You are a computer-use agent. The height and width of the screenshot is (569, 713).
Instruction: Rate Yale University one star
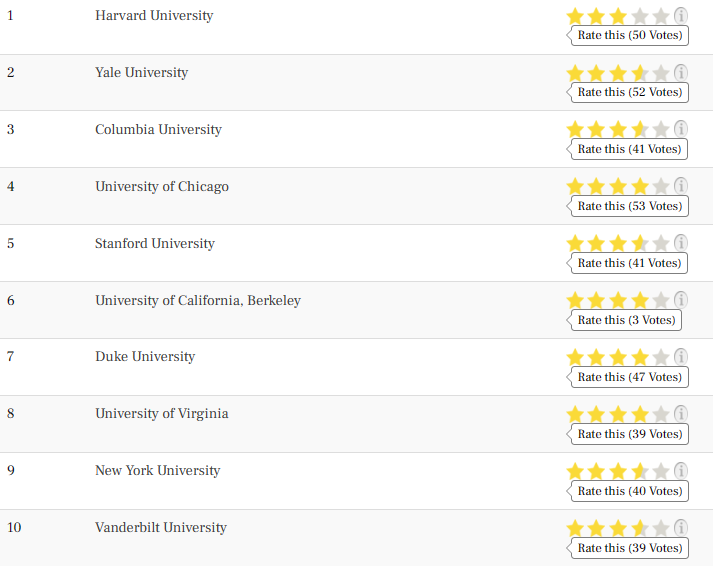point(575,73)
